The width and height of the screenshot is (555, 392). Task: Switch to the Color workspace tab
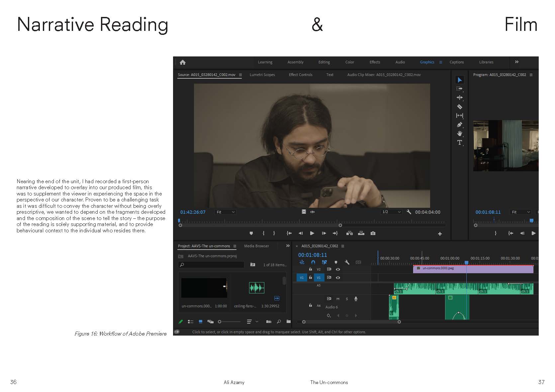pyautogui.click(x=349, y=62)
